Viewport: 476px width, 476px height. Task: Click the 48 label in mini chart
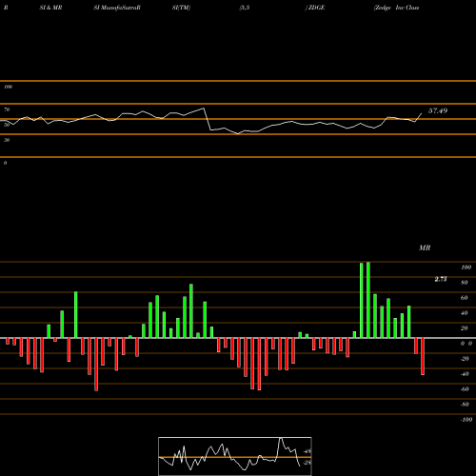pos(307,451)
